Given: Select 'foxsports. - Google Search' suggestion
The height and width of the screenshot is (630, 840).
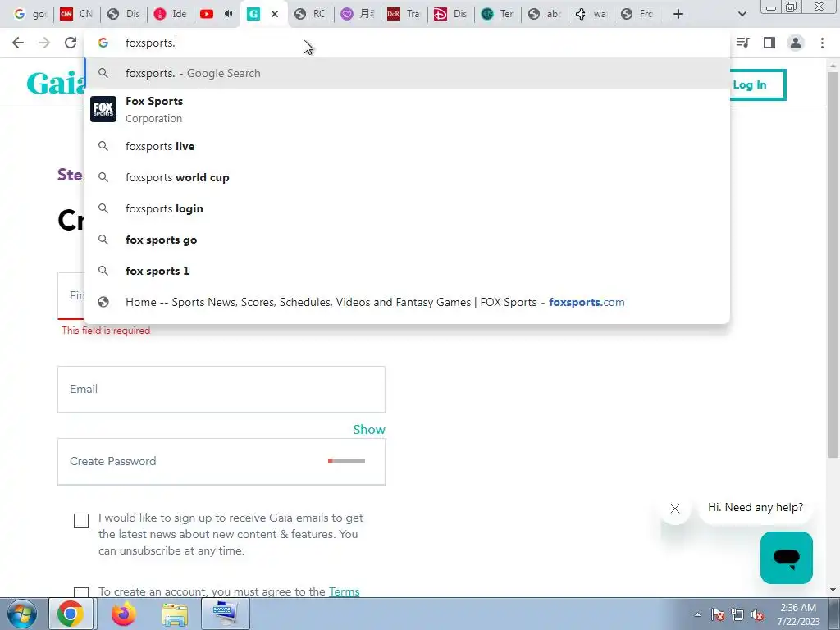Looking at the screenshot, I should coord(407,73).
